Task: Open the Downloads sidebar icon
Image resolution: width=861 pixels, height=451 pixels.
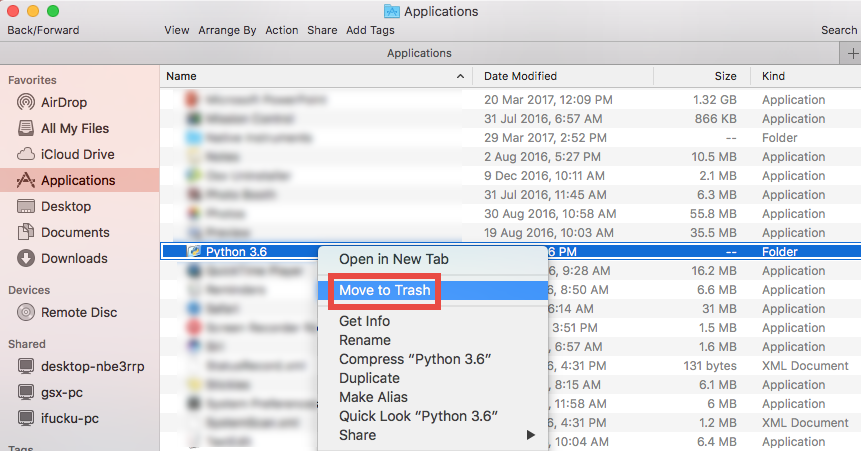Action: point(26,258)
